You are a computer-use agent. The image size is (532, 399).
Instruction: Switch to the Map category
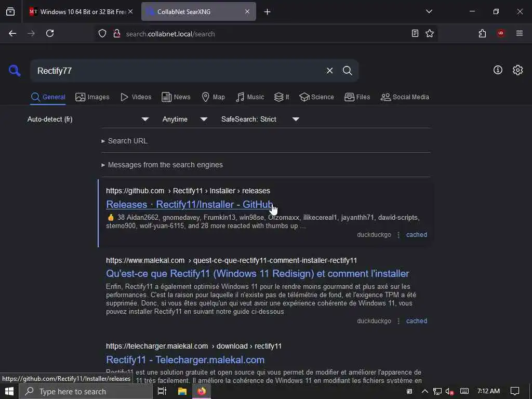(213, 97)
